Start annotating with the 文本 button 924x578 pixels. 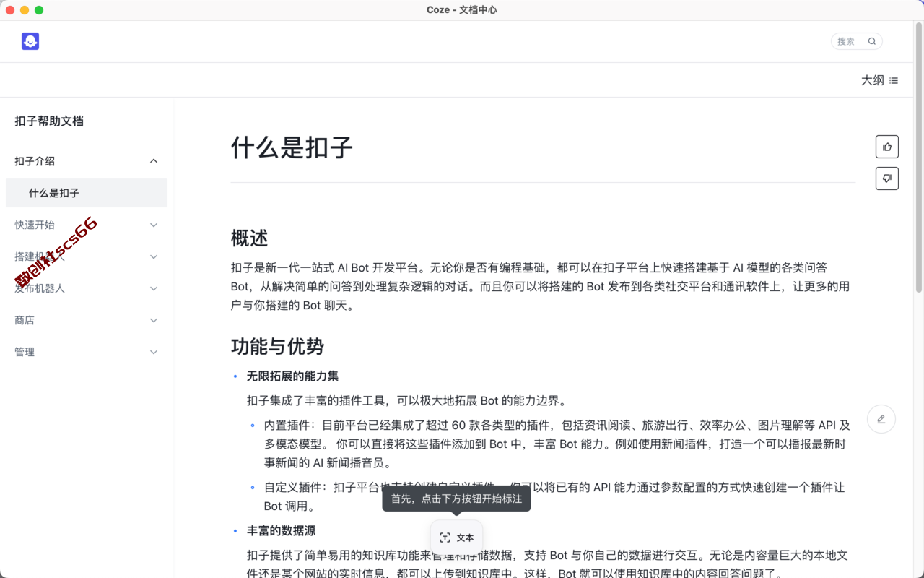(x=457, y=538)
